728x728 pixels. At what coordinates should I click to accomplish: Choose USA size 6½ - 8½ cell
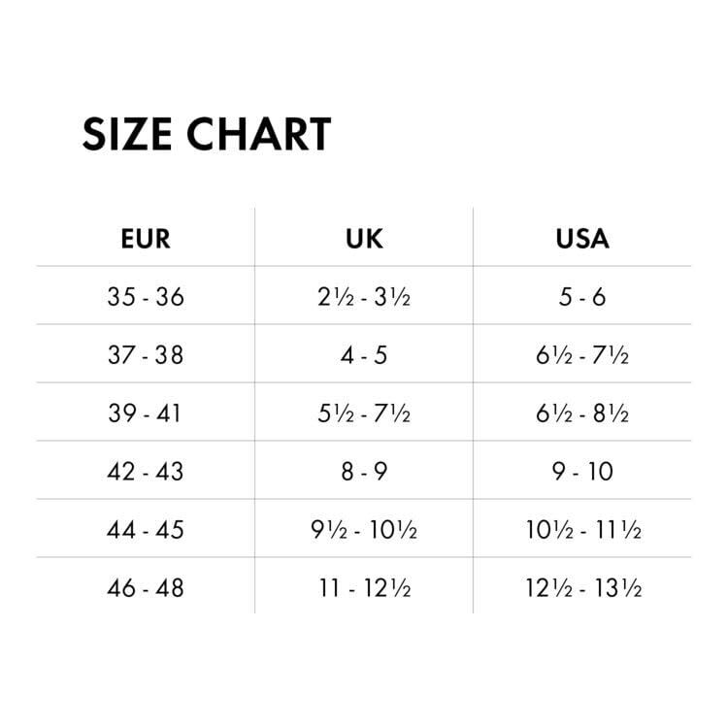coord(582,414)
